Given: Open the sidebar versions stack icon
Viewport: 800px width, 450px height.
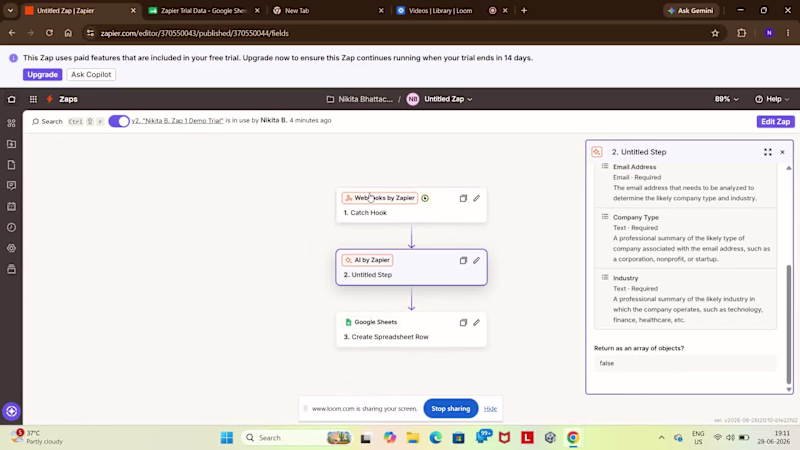Looking at the screenshot, I should point(11,269).
